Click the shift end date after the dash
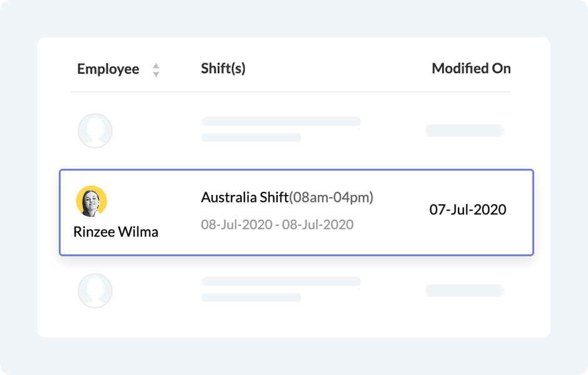The image size is (588, 375). pos(318,224)
